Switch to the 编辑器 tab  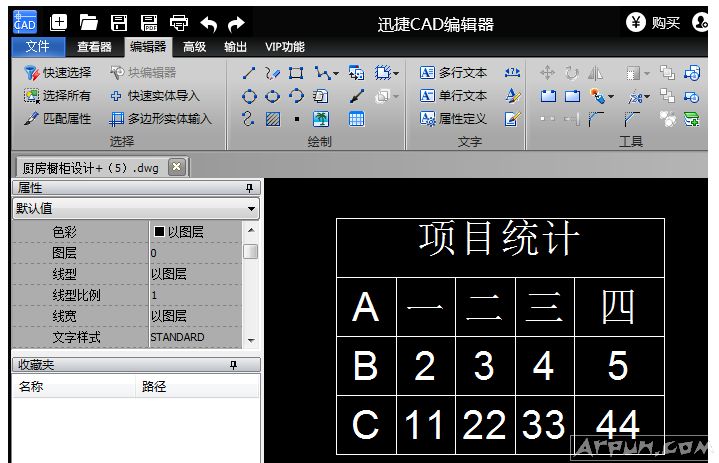click(147, 47)
